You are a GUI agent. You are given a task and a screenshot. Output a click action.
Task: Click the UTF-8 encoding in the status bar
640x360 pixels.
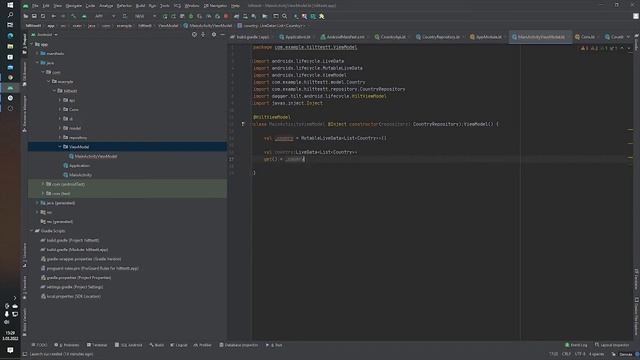tap(580, 354)
